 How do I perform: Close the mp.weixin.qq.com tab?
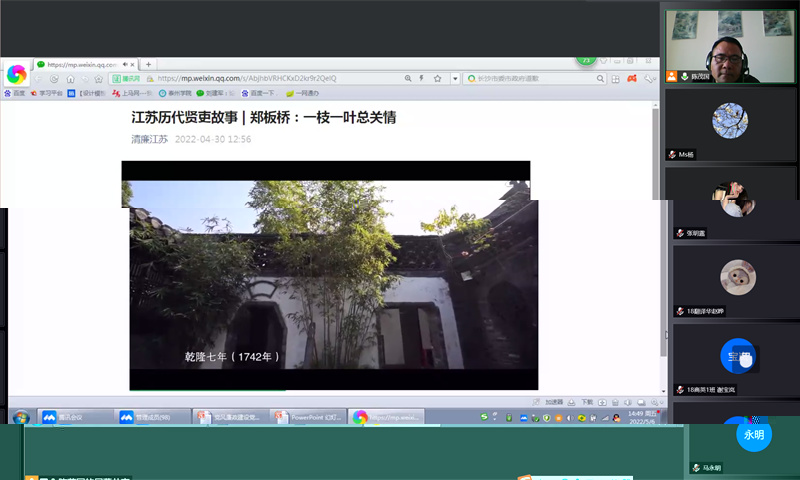click(x=132, y=64)
